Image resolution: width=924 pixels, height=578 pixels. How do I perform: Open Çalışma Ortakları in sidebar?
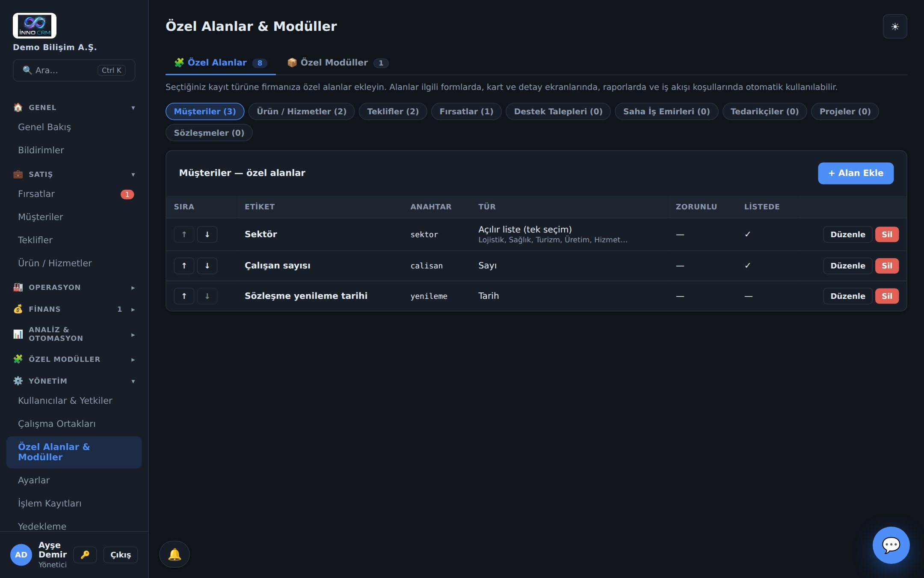[74, 424]
